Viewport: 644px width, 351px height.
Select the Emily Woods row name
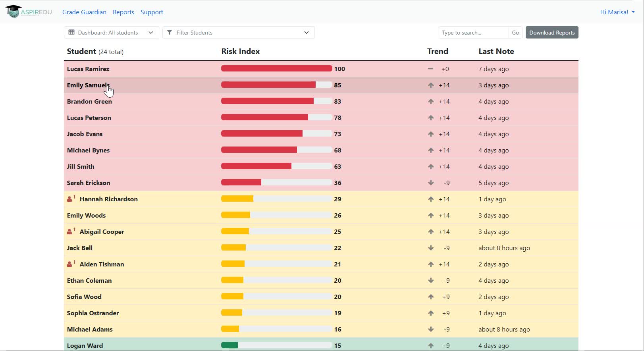pyautogui.click(x=86, y=215)
